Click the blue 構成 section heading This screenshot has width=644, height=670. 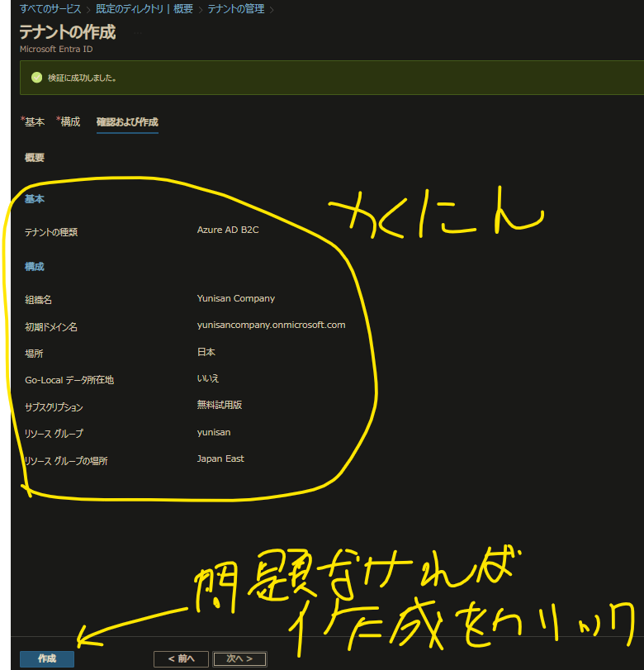[x=35, y=267]
